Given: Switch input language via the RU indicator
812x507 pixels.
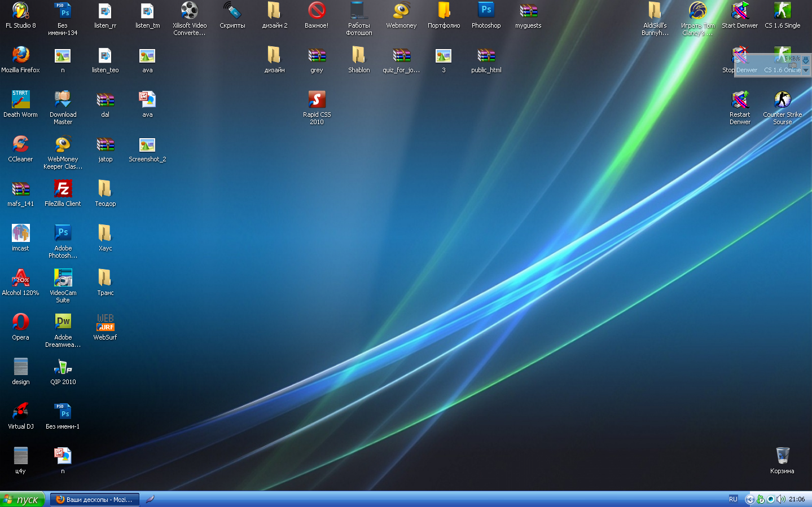Looking at the screenshot, I should pyautogui.click(x=733, y=499).
